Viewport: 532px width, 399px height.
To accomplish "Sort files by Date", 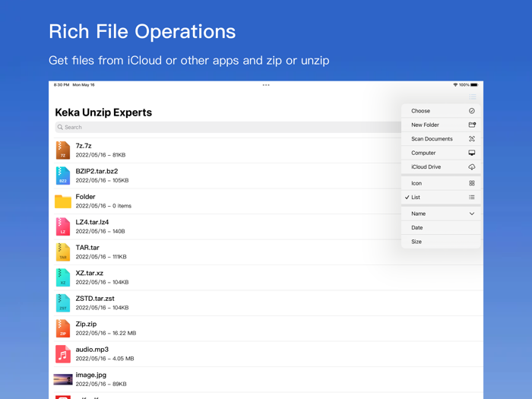I will [441, 227].
